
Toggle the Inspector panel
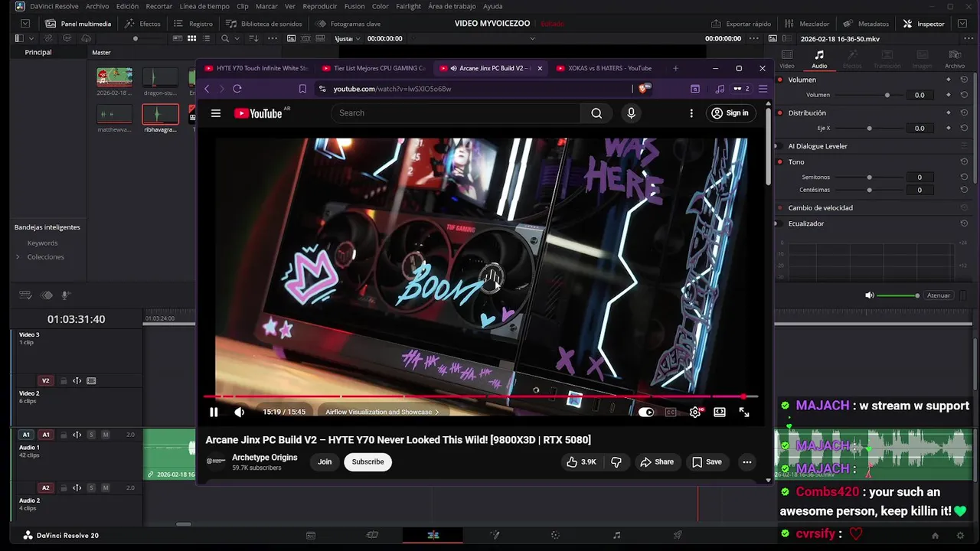coord(924,24)
